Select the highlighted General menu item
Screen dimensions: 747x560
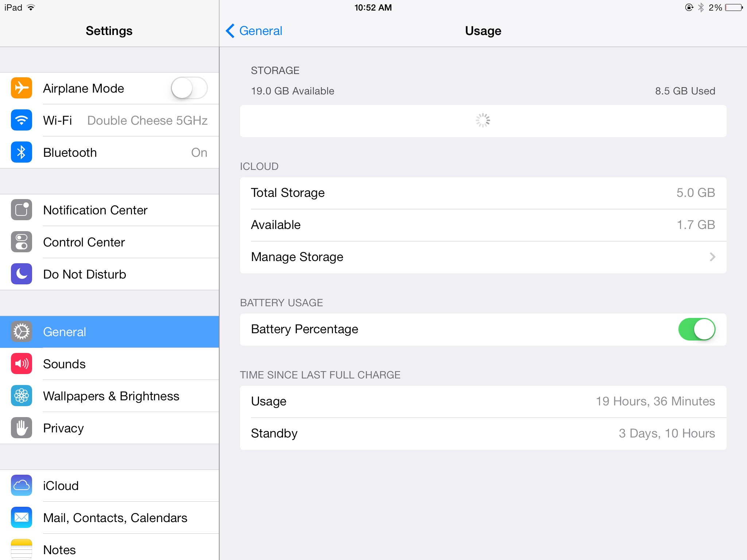pos(109,332)
